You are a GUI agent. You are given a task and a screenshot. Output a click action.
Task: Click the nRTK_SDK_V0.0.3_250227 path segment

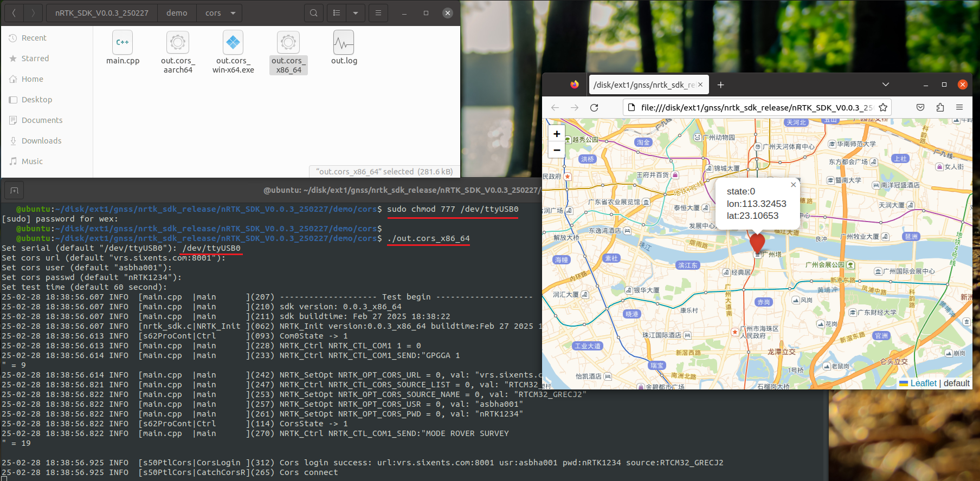(102, 13)
